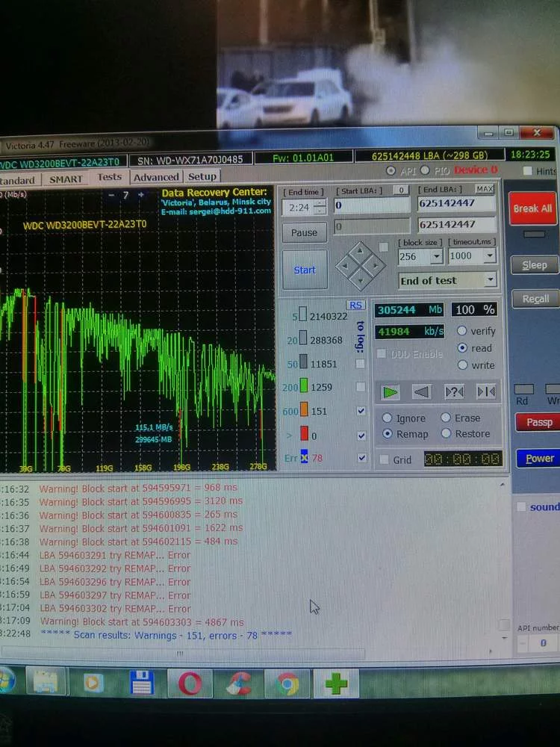
Task: Click the up arrow on navigation diamond
Action: tap(360, 249)
